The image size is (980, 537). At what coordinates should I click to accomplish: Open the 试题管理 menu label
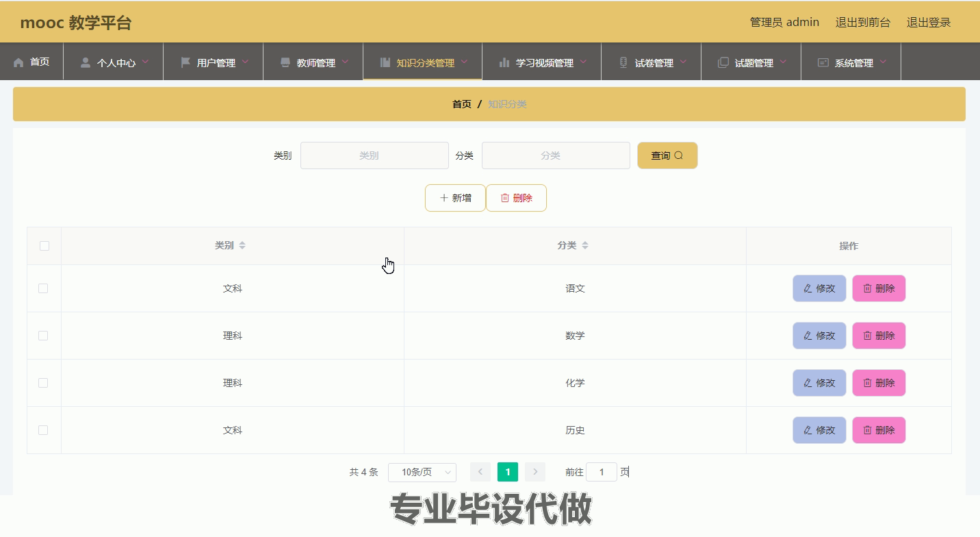click(754, 63)
